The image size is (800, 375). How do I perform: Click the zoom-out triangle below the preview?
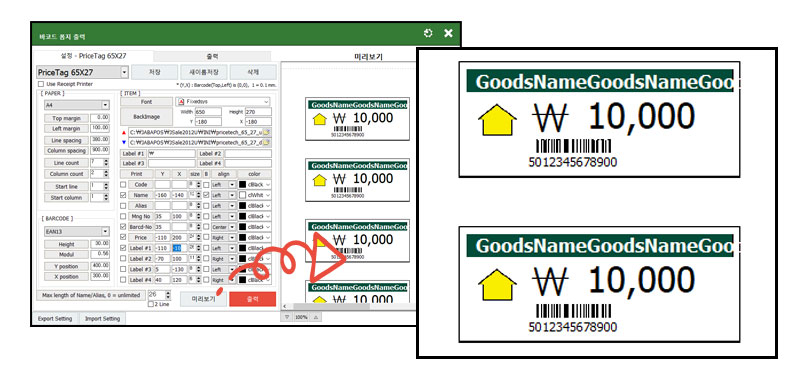[287, 317]
